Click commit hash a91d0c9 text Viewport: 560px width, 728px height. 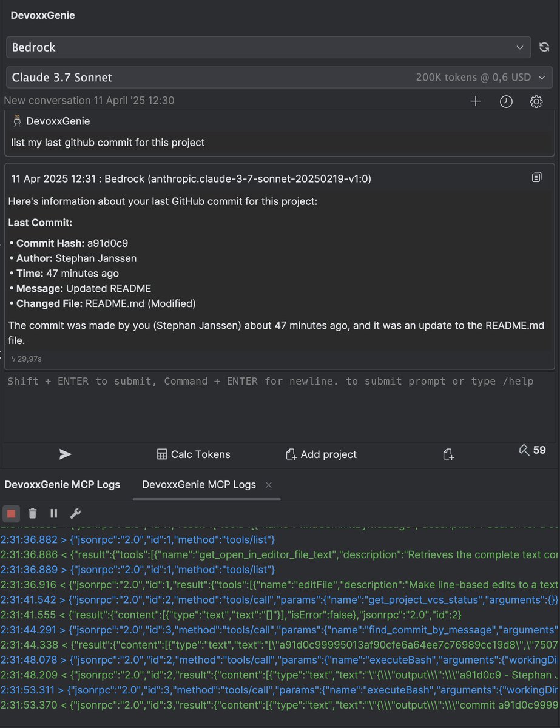[107, 243]
